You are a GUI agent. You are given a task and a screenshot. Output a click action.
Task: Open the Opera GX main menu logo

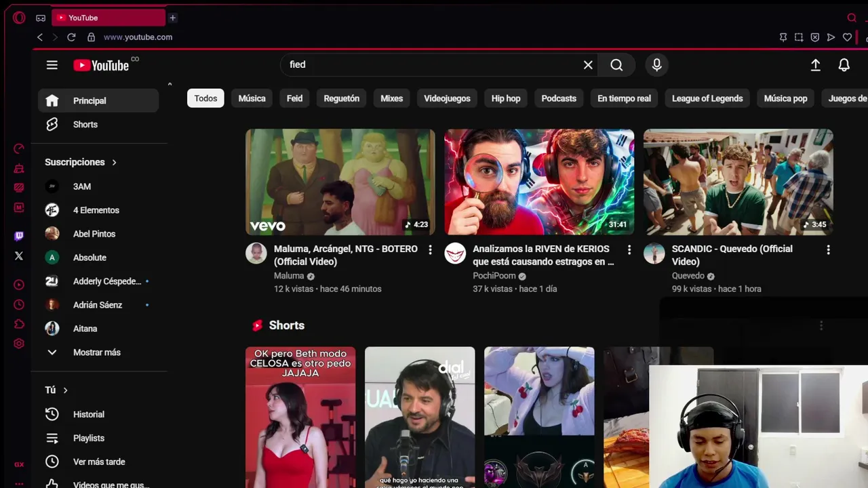tap(19, 18)
